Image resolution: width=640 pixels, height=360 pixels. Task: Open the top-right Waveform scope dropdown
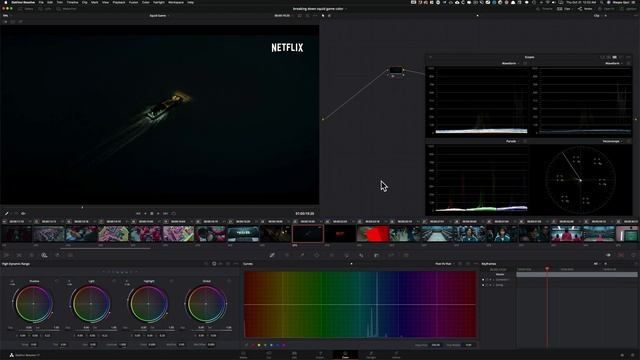[614, 63]
